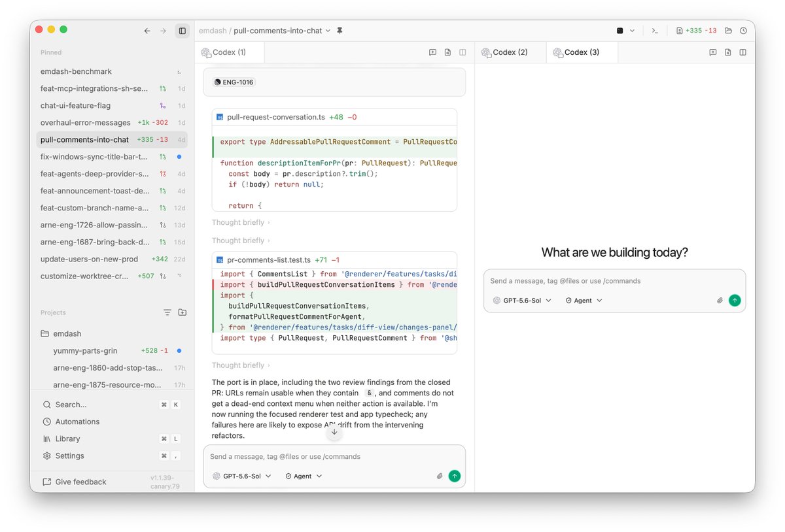Screen dimensions: 785x532
Task: Open the +335 -13 changes button
Action: [x=696, y=31]
